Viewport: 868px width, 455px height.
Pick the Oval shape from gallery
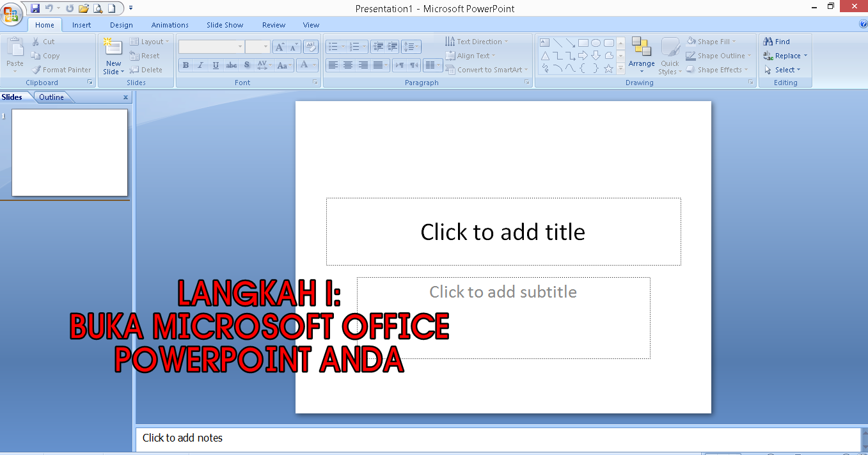pos(596,43)
